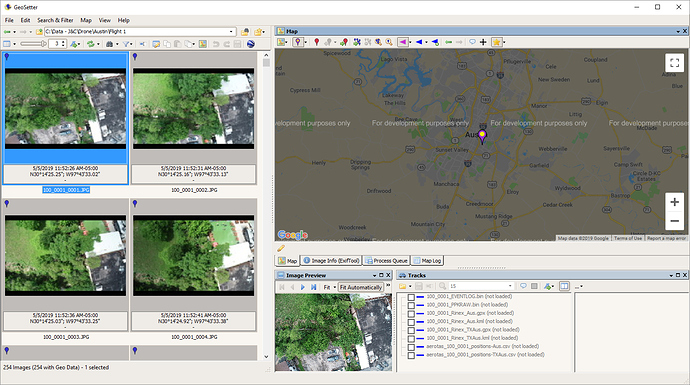Open the star favorites dropdown arrow

tap(504, 42)
